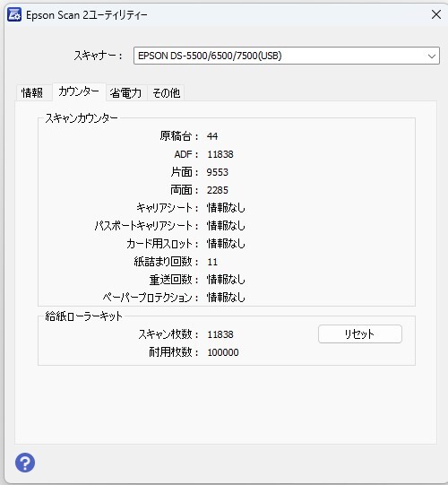
Task: Click the 耐用枚数 value 100000
Action: coord(223,352)
